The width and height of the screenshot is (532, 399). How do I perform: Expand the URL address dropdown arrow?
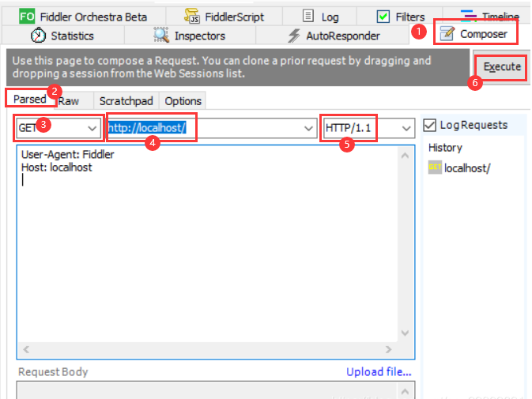tap(308, 128)
